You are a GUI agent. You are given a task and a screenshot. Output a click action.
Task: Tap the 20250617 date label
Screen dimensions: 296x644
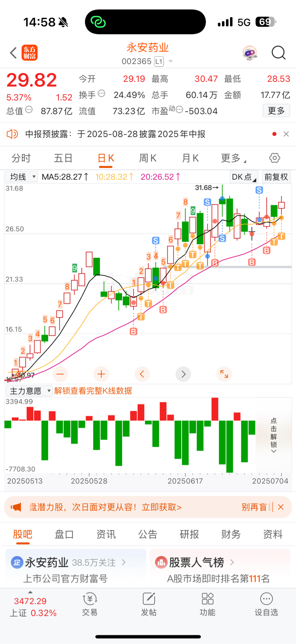pyautogui.click(x=185, y=481)
